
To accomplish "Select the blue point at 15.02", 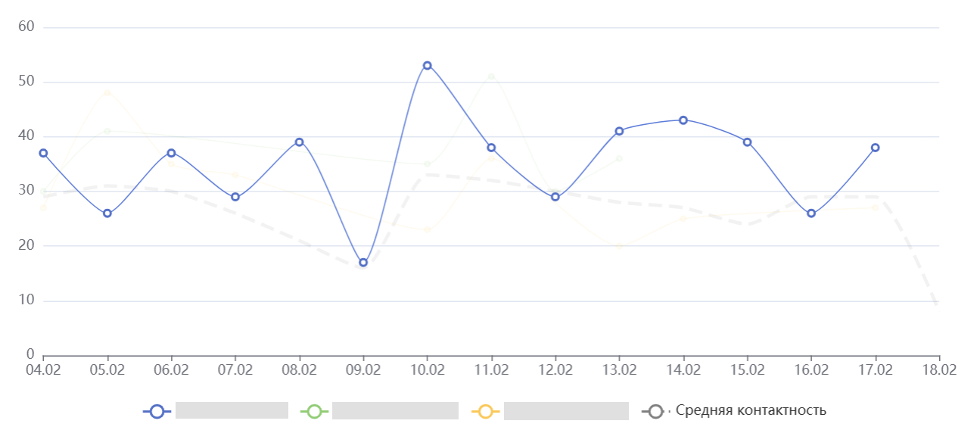I will pyautogui.click(x=748, y=142).
